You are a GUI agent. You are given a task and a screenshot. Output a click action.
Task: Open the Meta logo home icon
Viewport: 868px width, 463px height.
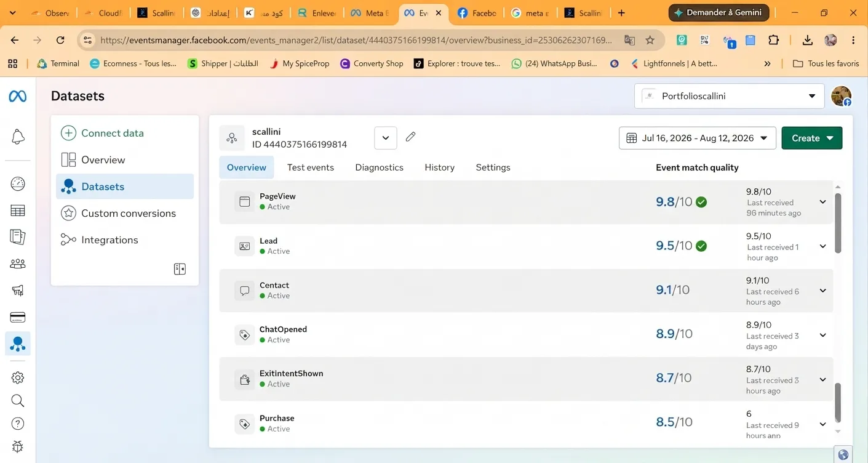pyautogui.click(x=17, y=97)
